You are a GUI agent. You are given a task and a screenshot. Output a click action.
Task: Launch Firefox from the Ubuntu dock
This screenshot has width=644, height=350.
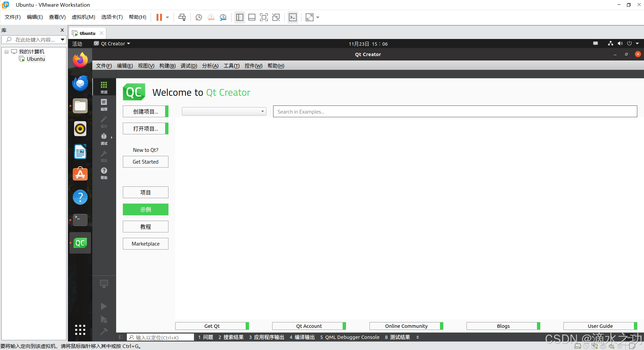[80, 60]
